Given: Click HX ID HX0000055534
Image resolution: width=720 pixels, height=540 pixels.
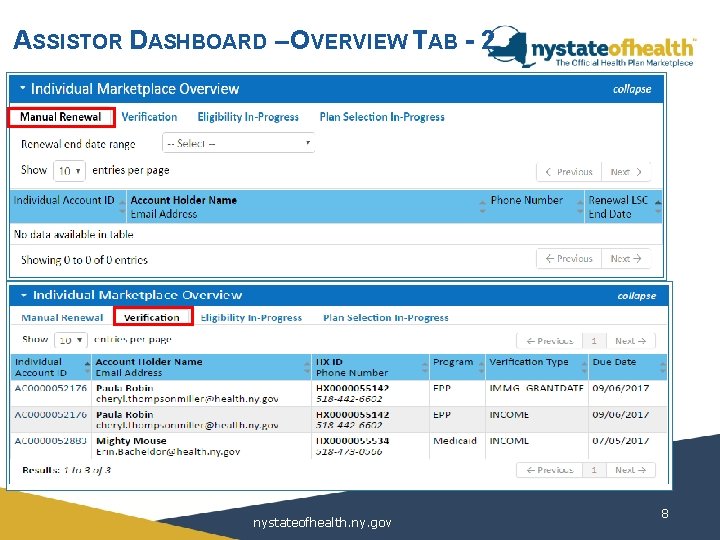Looking at the screenshot, I should [352, 441].
